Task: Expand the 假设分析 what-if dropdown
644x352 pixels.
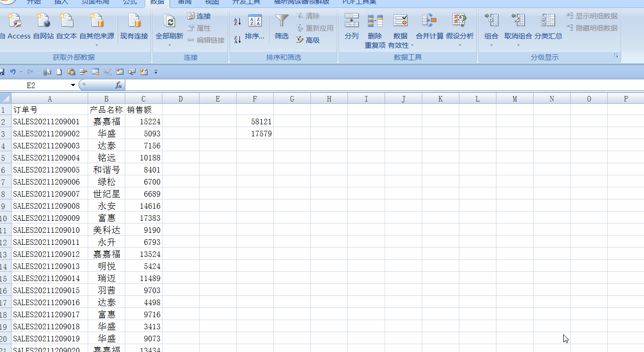Action: click(460, 45)
